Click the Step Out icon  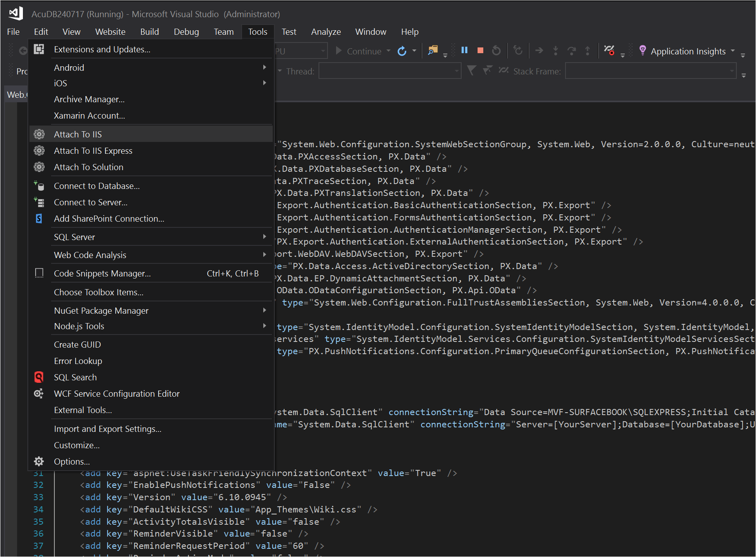587,50
